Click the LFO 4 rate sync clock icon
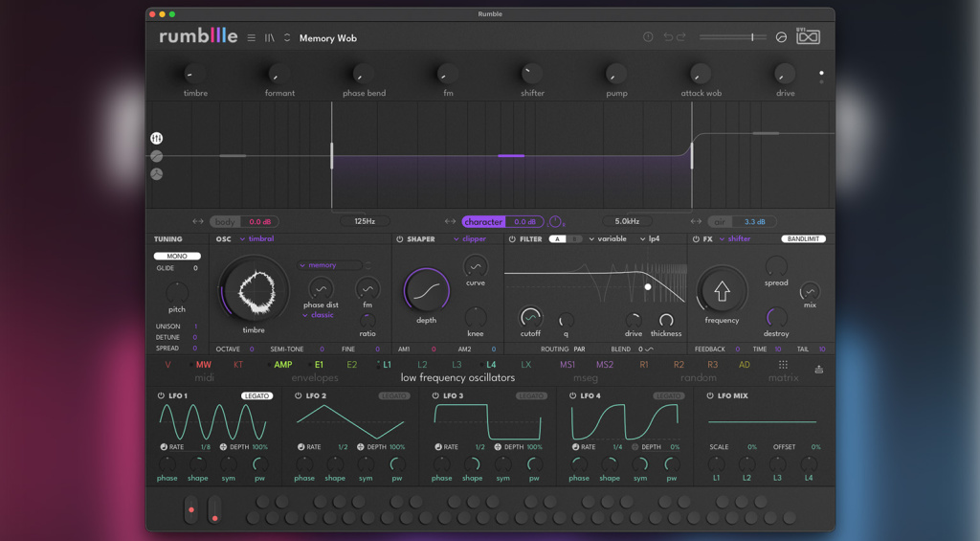The image size is (980, 541). [575, 447]
